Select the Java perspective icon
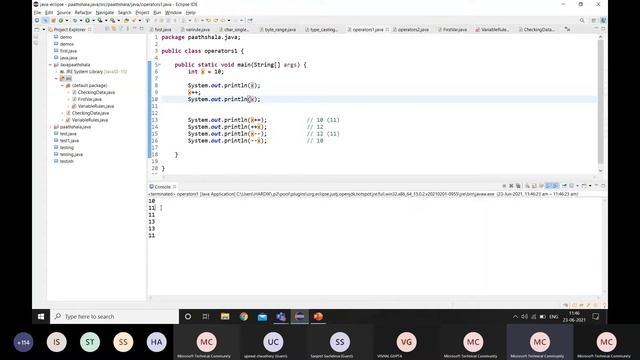Viewport: 640px width, 360px height. [x=603, y=20]
